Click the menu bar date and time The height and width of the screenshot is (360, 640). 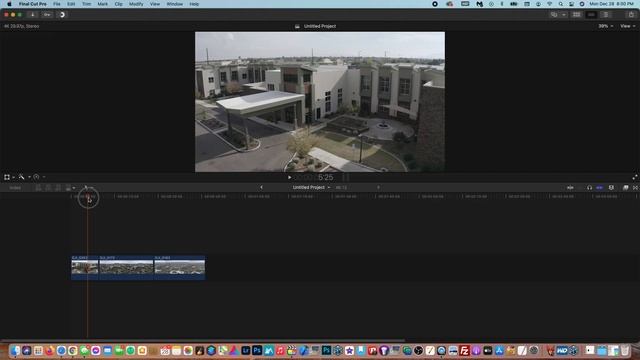[611, 4]
